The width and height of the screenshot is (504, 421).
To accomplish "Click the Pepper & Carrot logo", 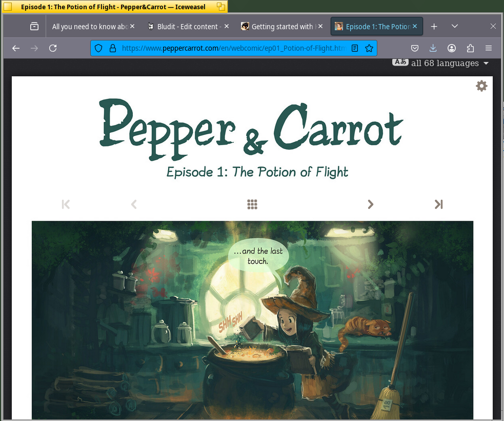I will [251, 129].
